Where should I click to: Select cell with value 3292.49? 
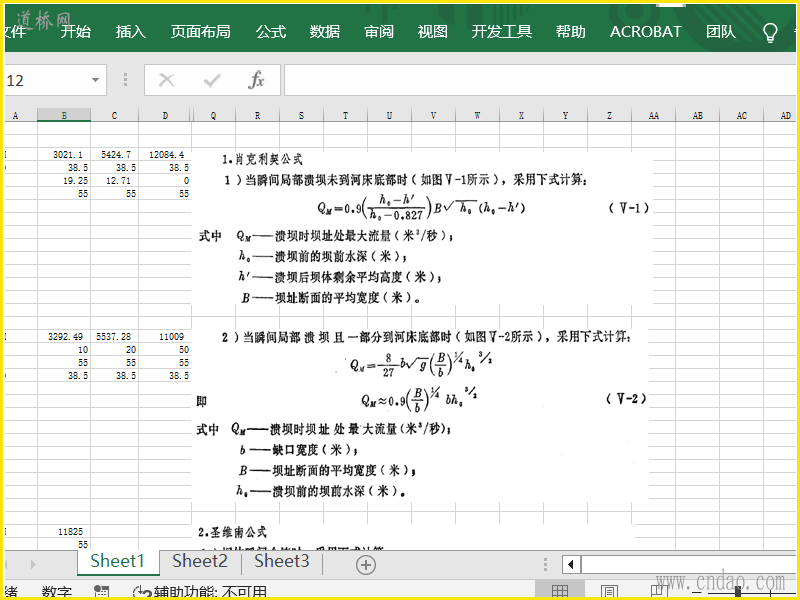64,336
